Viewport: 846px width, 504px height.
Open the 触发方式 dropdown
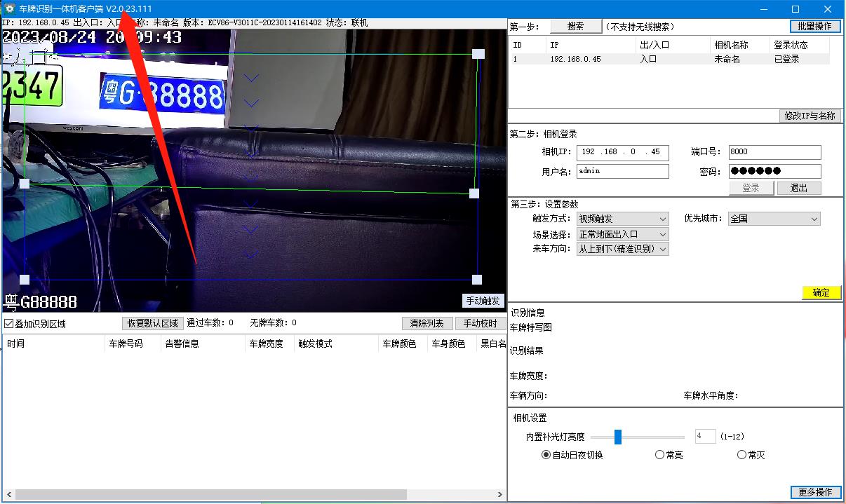622,219
